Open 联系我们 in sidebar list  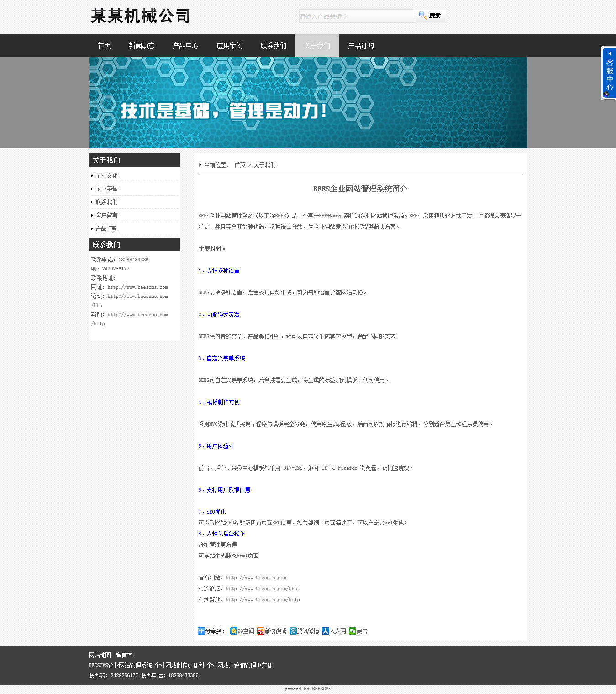point(107,202)
